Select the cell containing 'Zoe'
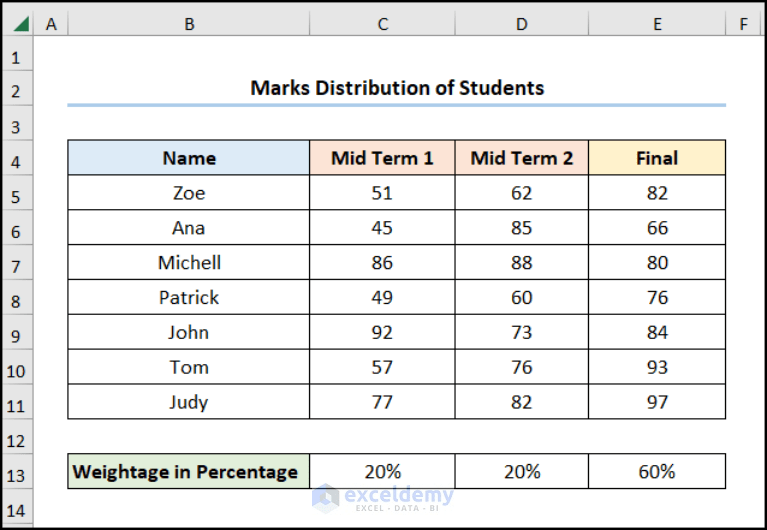The image size is (767, 530). 189,193
